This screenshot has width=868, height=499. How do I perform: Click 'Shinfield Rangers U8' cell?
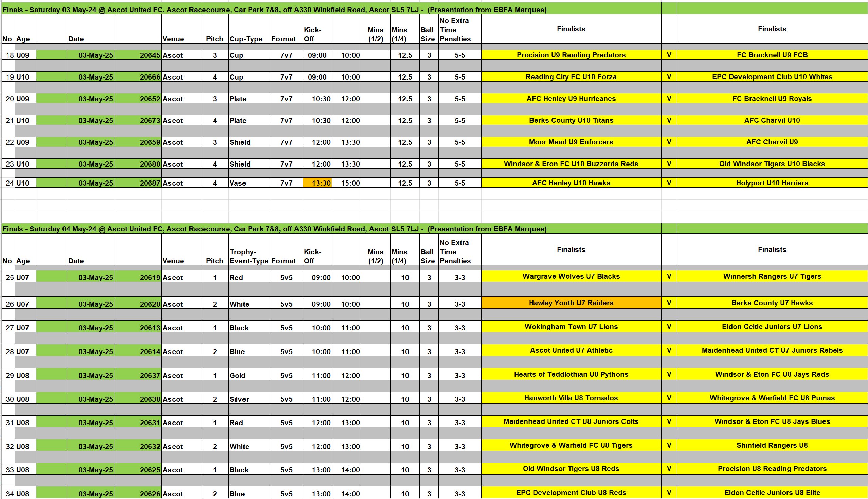[772, 445]
